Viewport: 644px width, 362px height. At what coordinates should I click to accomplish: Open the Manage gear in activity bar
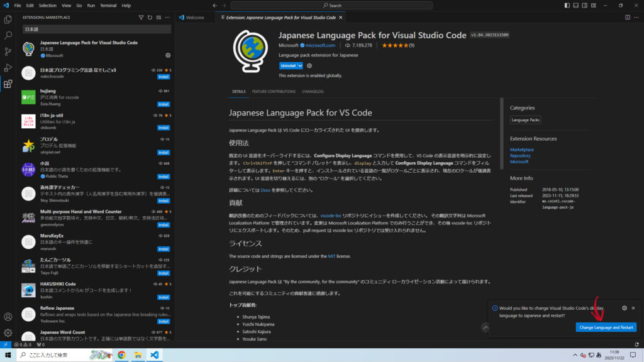tap(8, 333)
